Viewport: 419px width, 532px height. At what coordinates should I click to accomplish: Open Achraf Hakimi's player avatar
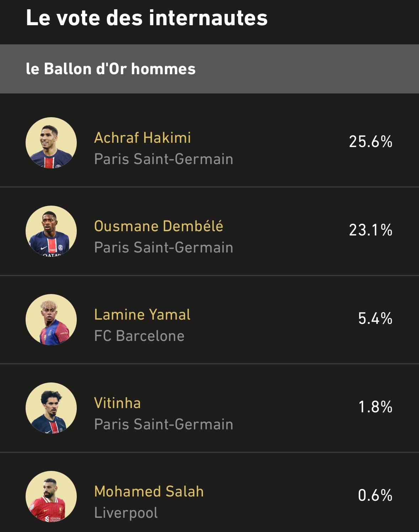click(51, 143)
